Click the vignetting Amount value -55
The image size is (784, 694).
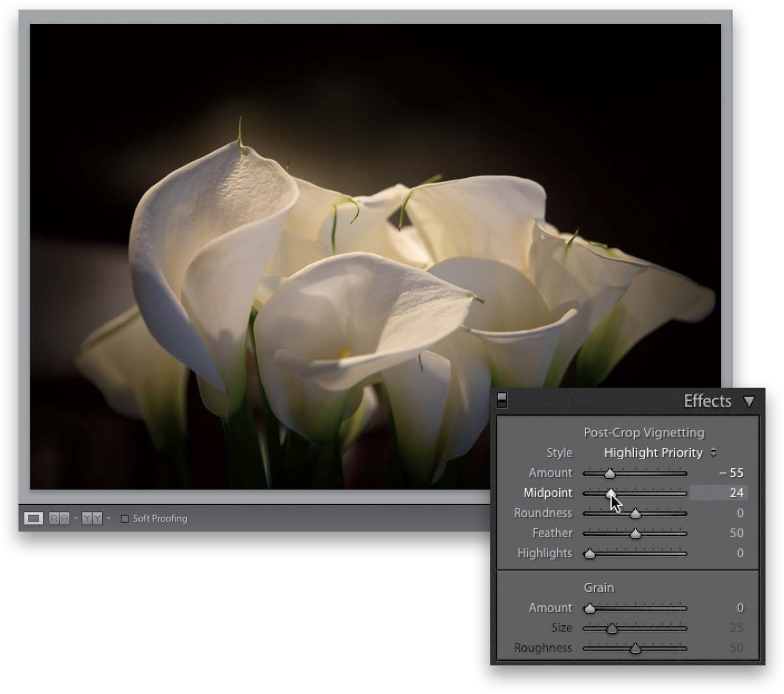[731, 473]
